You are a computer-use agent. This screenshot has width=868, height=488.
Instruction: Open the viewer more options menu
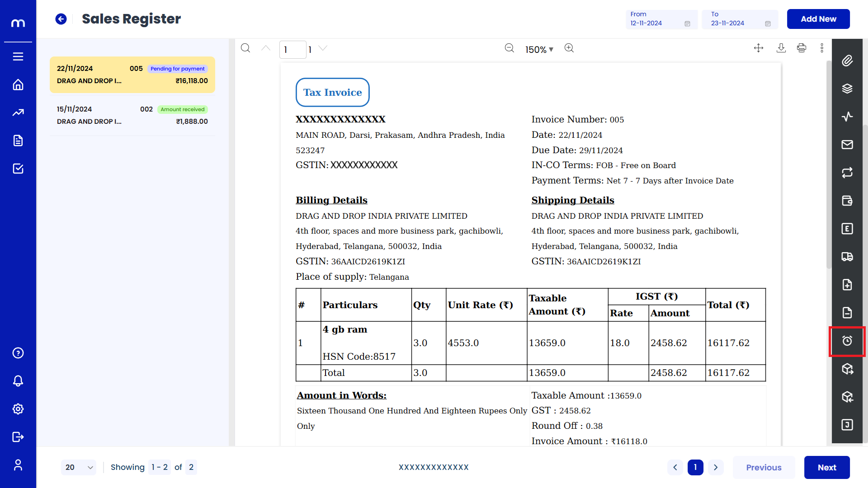tap(822, 48)
